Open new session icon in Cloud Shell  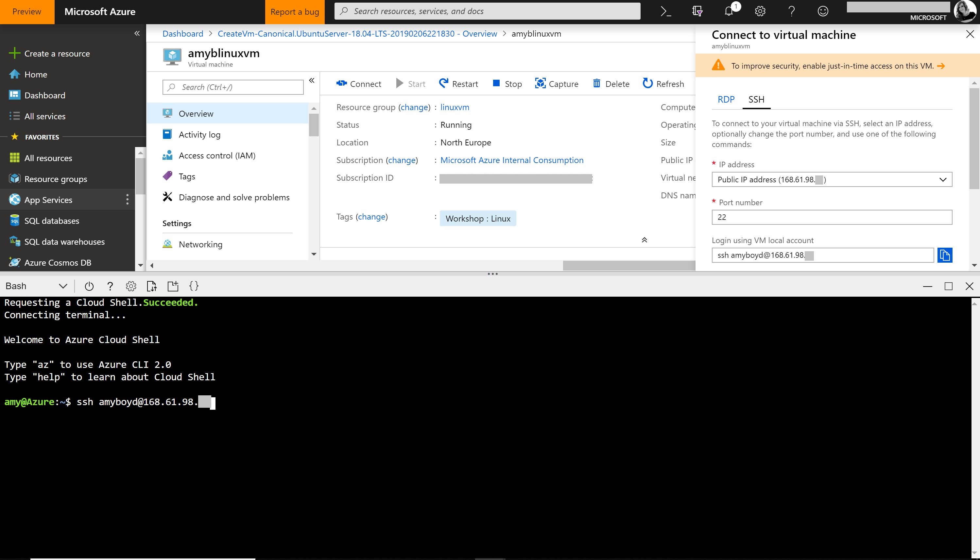173,286
